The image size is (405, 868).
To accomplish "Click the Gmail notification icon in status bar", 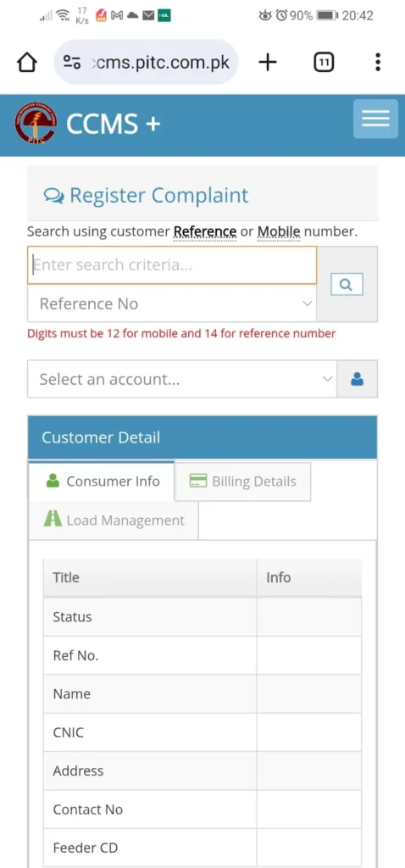I will click(x=117, y=15).
